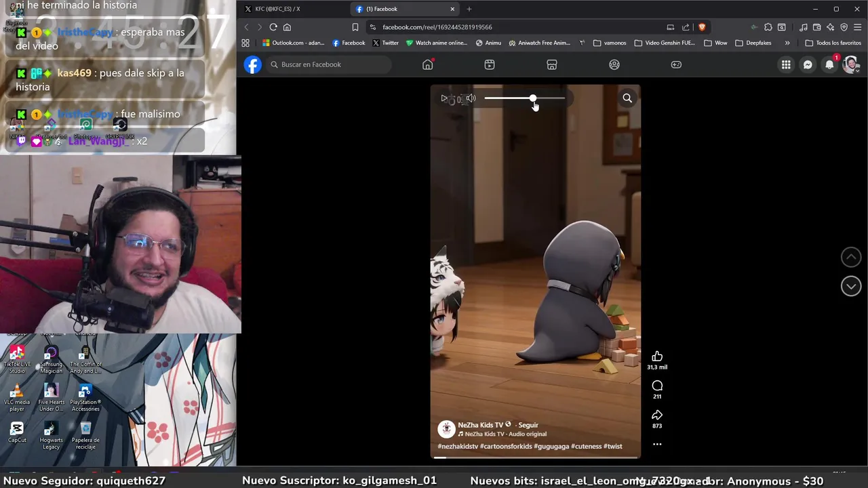
Task: Open Brave playlist music icon
Action: [x=804, y=27]
